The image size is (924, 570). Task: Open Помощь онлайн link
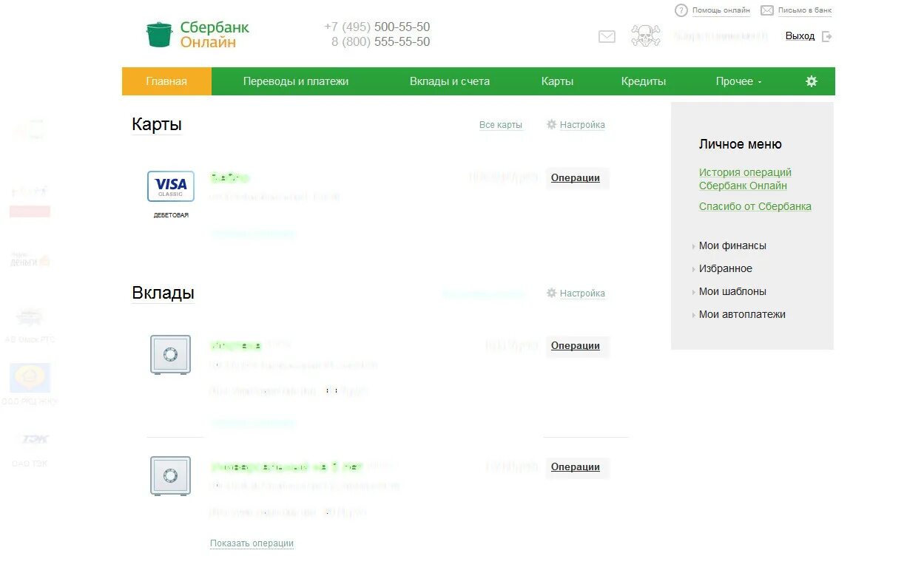pos(721,10)
